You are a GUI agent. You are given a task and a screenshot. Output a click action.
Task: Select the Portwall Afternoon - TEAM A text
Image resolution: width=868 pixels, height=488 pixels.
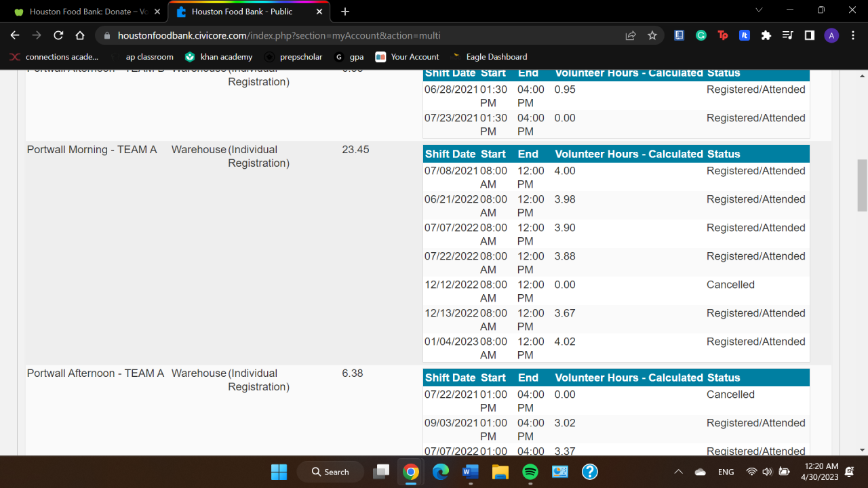96,373
